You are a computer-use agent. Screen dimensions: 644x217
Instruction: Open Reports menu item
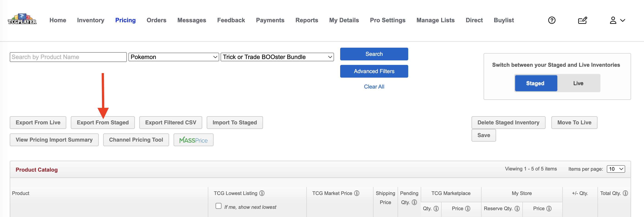pyautogui.click(x=307, y=20)
